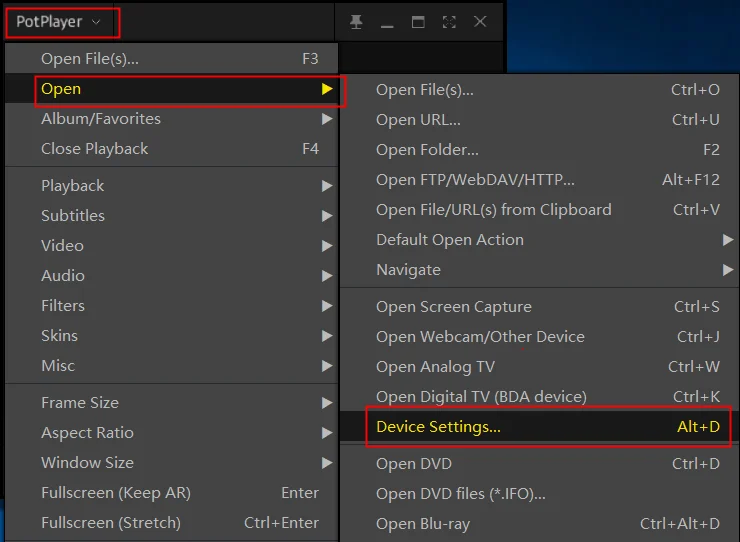Expand the Skins submenu
740x542 pixels.
[172, 336]
